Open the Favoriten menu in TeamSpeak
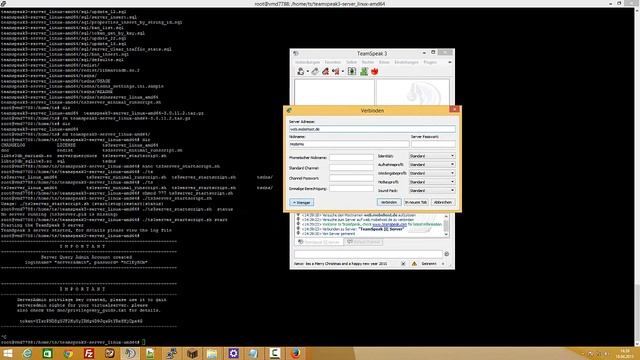Image resolution: width=640 pixels, height=360 pixels. tap(333, 62)
